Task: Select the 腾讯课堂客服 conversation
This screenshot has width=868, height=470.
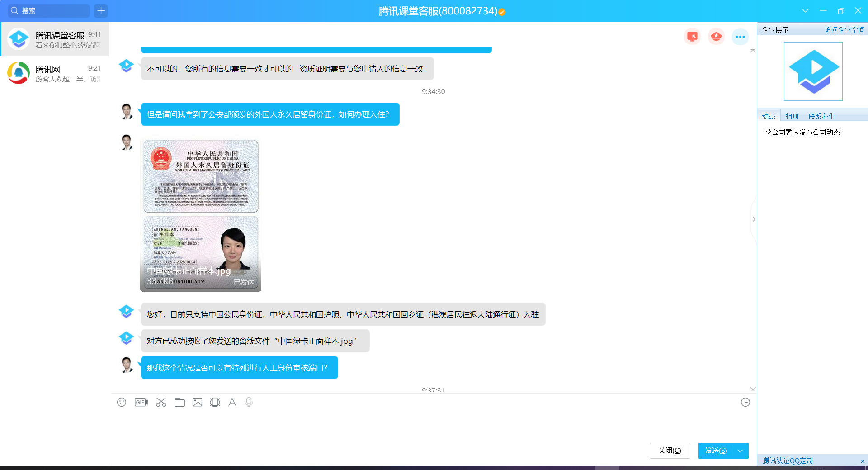Action: pyautogui.click(x=55, y=39)
